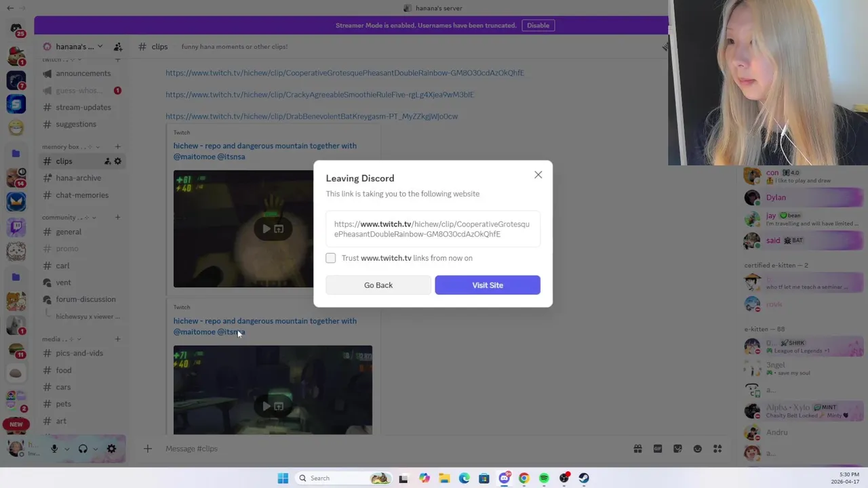The image size is (868, 488).
Task: Click the taskbar Search box
Action: tap(344, 479)
